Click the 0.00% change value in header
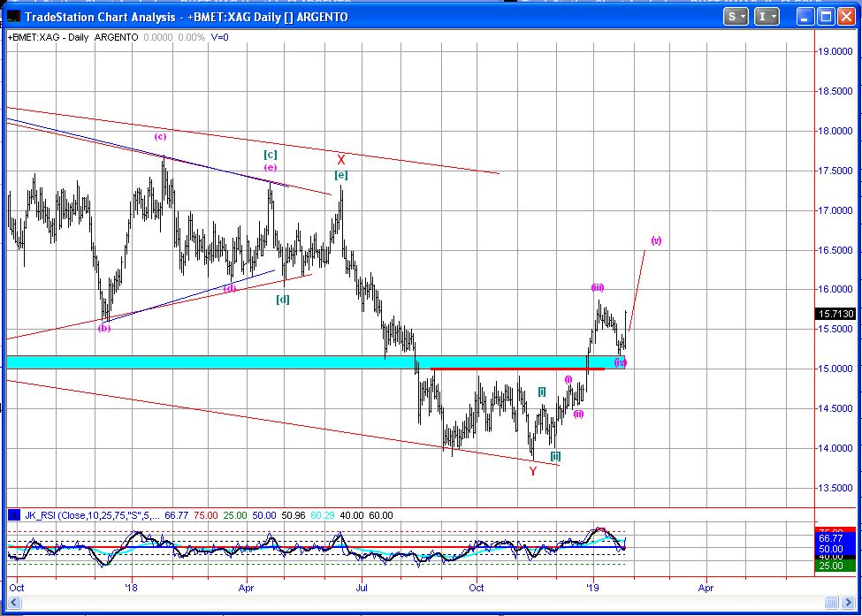862x616 pixels. [x=191, y=37]
